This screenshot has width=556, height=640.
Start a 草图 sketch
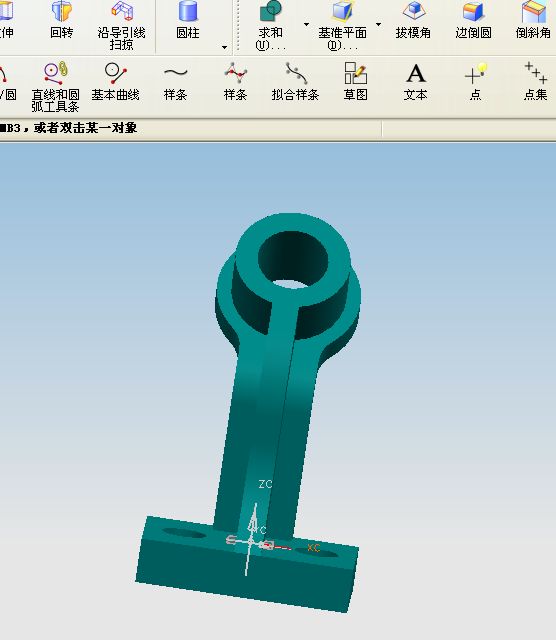tap(356, 82)
